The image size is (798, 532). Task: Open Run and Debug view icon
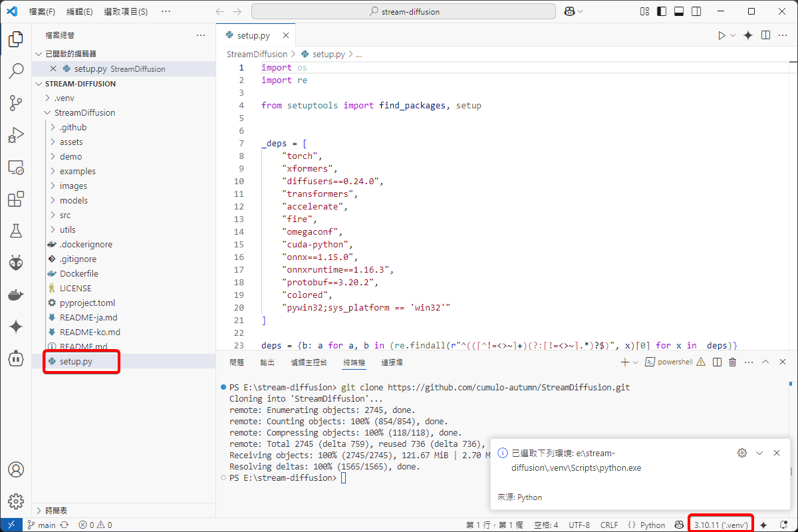point(16,135)
